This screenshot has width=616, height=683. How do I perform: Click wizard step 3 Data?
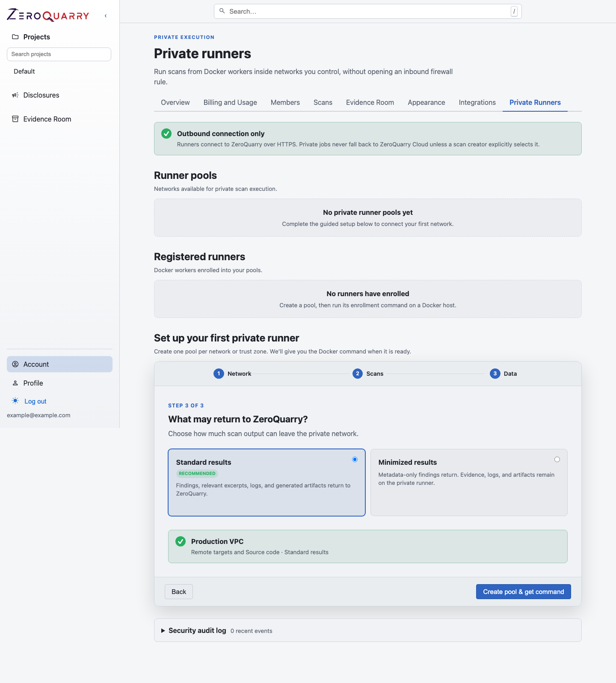tap(503, 374)
